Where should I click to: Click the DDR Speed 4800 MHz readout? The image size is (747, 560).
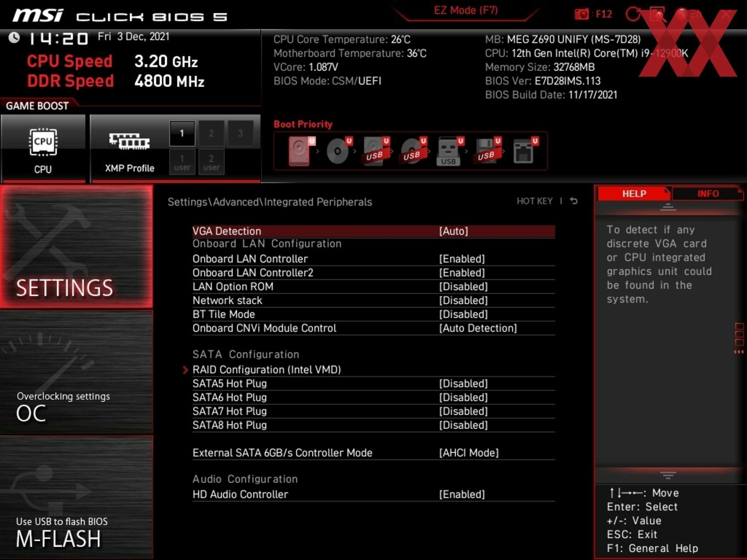(116, 81)
